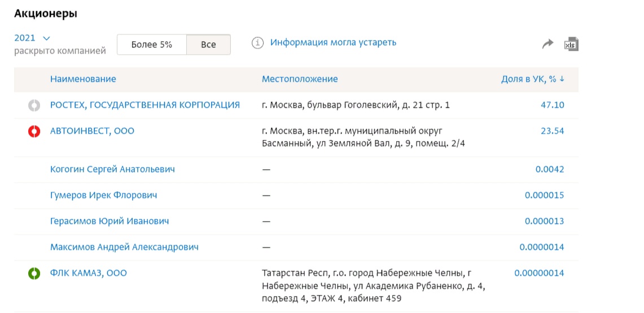Open Максимов Андрей Александрович profile

(x=124, y=247)
